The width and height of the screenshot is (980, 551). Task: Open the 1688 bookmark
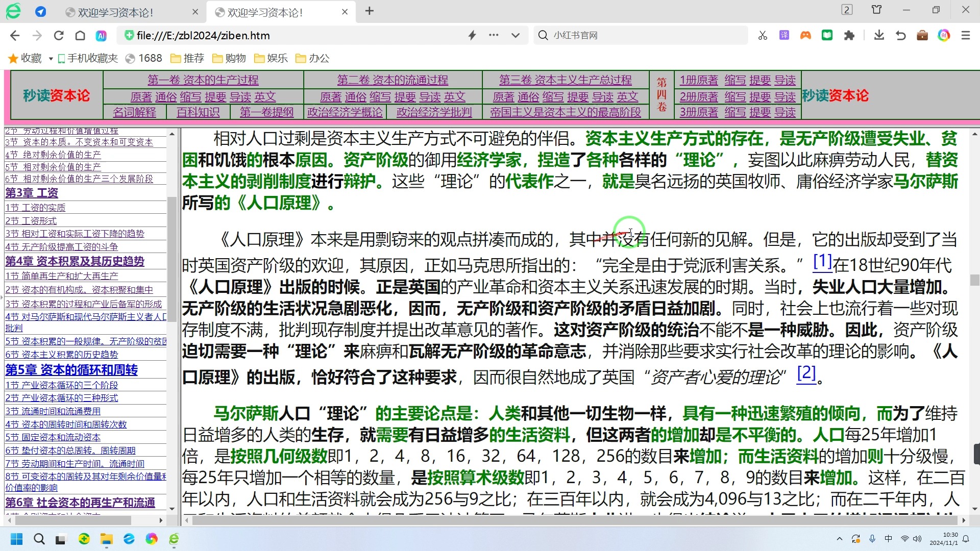tap(144, 58)
